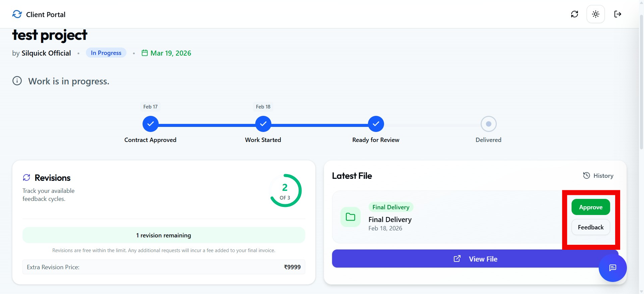This screenshot has height=294, width=644.
Task: Click the info circle icon beside status
Action: pyautogui.click(x=17, y=81)
